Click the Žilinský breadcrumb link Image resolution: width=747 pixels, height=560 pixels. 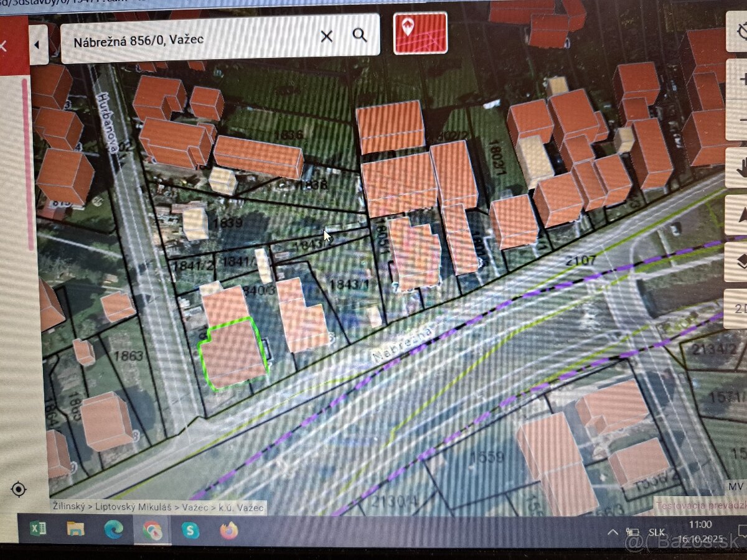pyautogui.click(x=69, y=507)
